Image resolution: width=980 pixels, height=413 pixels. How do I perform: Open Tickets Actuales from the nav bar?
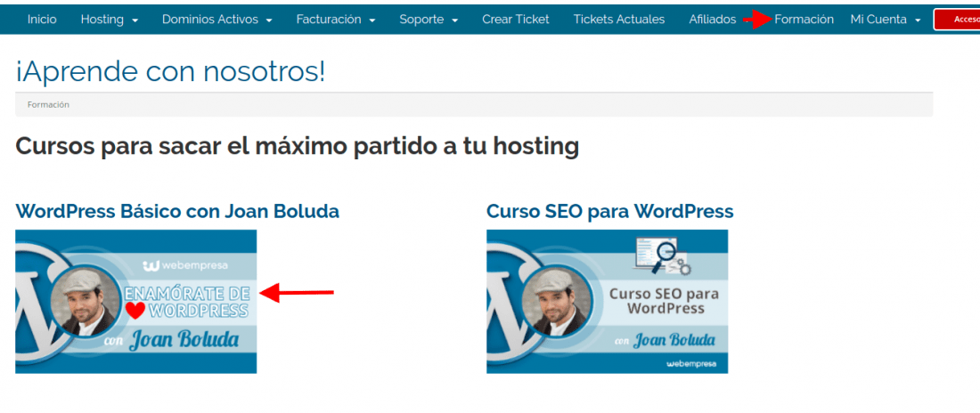619,20
